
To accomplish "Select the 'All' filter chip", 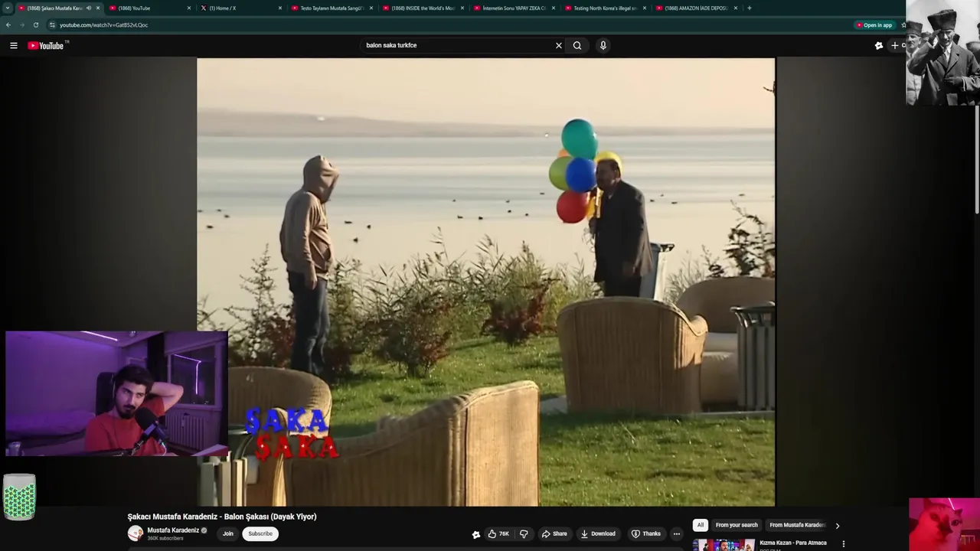I will 700,525.
